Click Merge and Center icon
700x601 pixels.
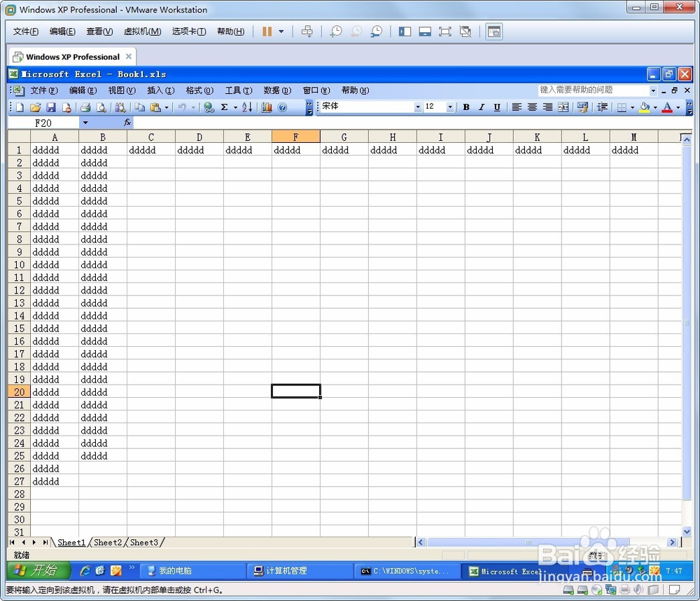pos(563,107)
